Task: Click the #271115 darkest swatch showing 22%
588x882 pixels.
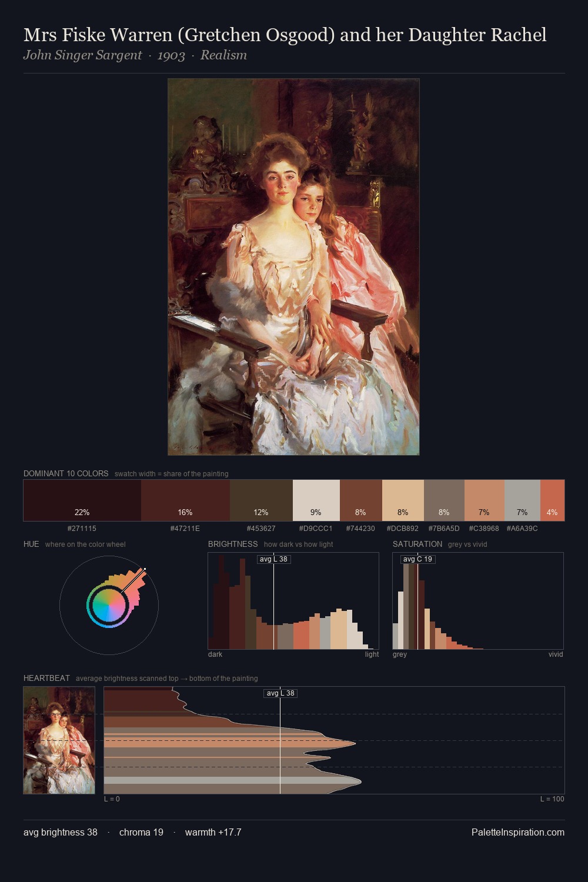Action: [82, 500]
